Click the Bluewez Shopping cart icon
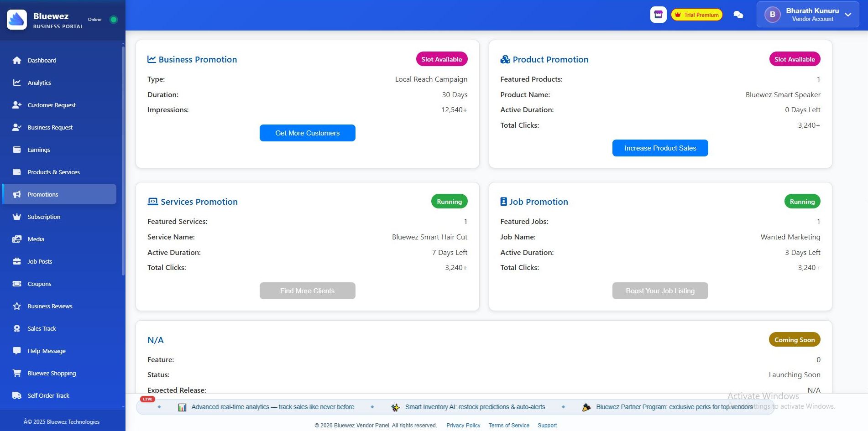This screenshot has width=868, height=431. [x=17, y=373]
